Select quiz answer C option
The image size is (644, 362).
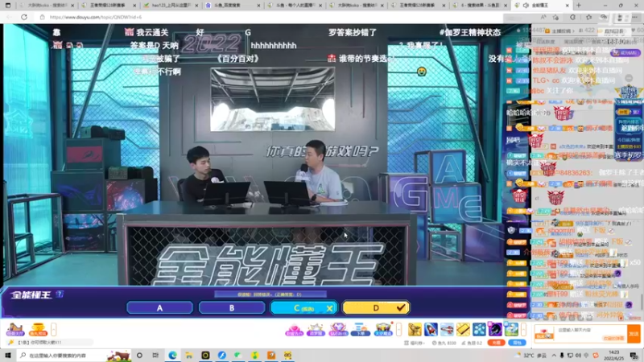coord(303,308)
